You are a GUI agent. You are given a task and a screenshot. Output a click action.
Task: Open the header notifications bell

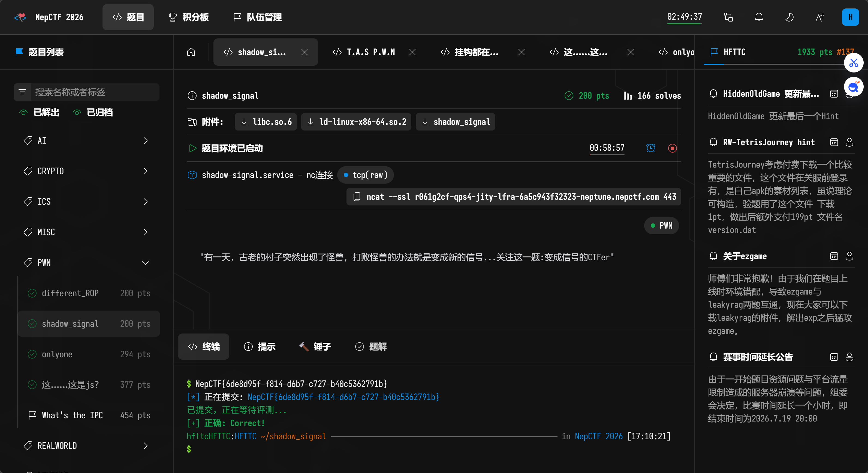click(759, 17)
